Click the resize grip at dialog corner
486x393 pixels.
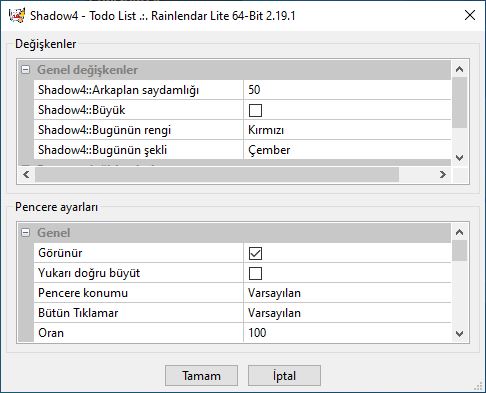tap(478, 385)
